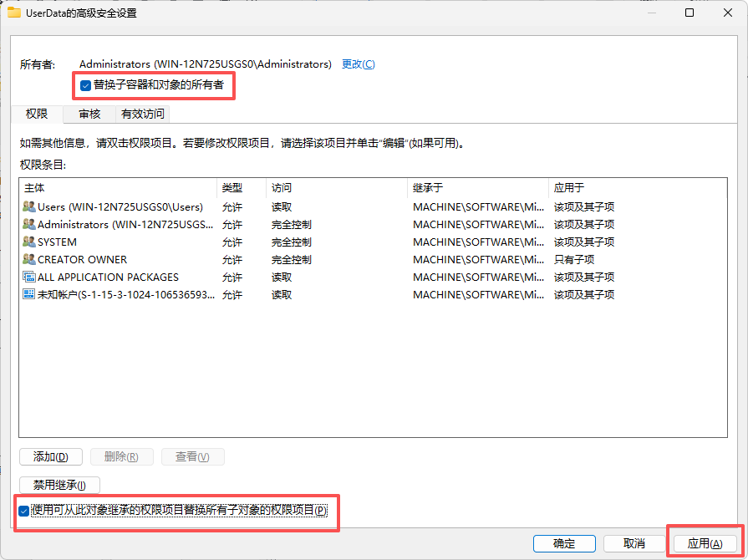Click the Administrators group icon entry

[28, 224]
